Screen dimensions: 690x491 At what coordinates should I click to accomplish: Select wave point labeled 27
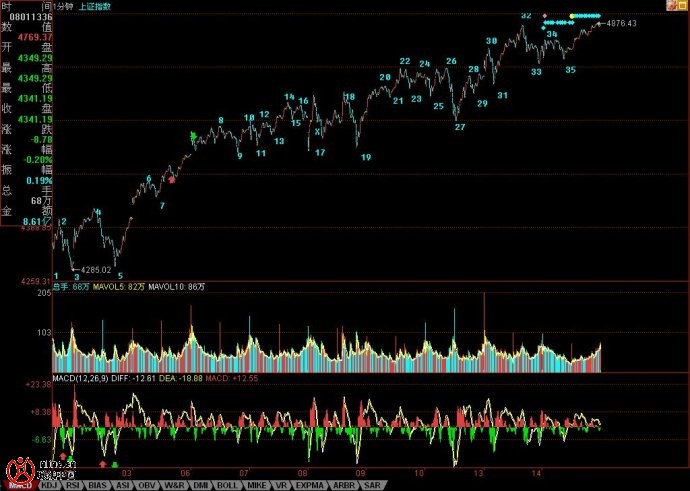460,127
